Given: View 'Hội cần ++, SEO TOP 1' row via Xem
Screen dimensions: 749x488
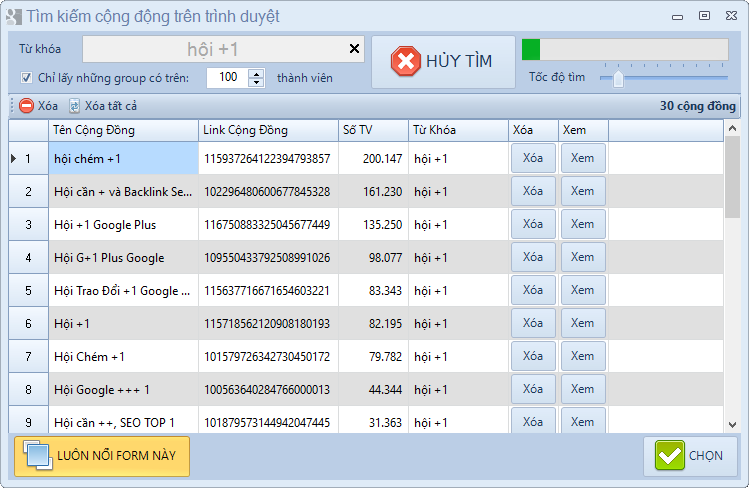Looking at the screenshot, I should pos(583,421).
